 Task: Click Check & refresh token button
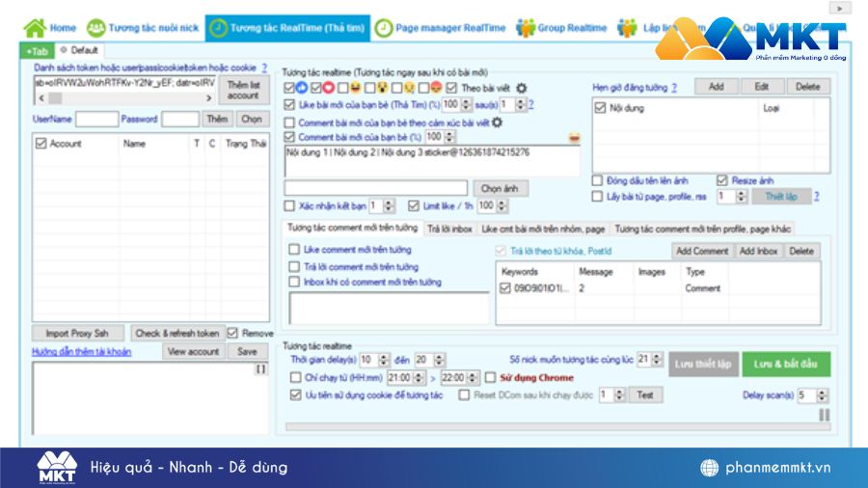click(x=177, y=333)
